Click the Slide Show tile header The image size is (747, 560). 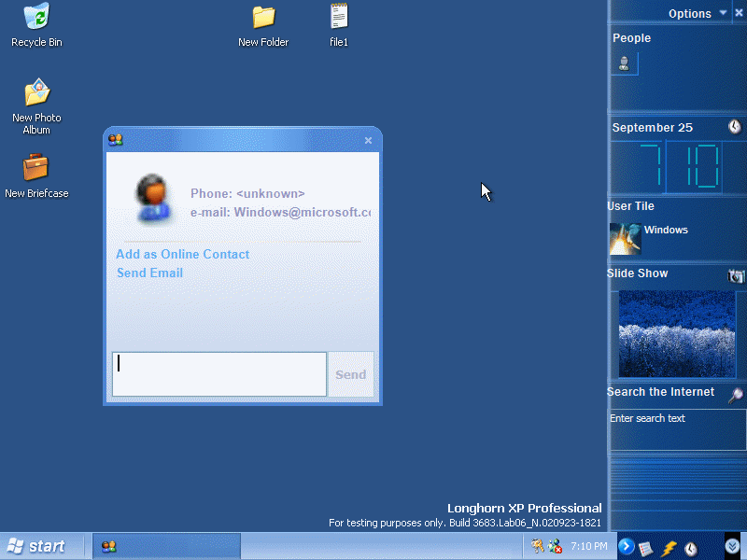[x=637, y=273]
